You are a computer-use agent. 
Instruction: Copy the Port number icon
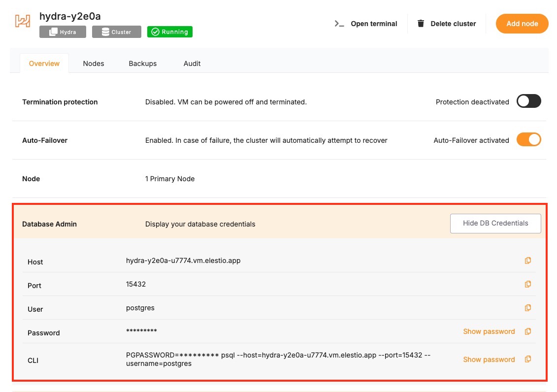[527, 284]
